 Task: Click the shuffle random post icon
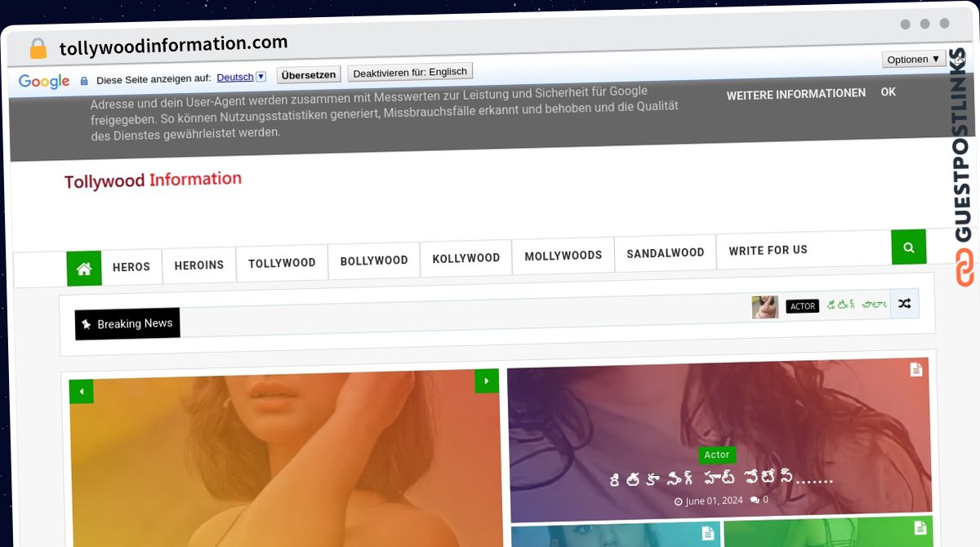click(x=904, y=304)
